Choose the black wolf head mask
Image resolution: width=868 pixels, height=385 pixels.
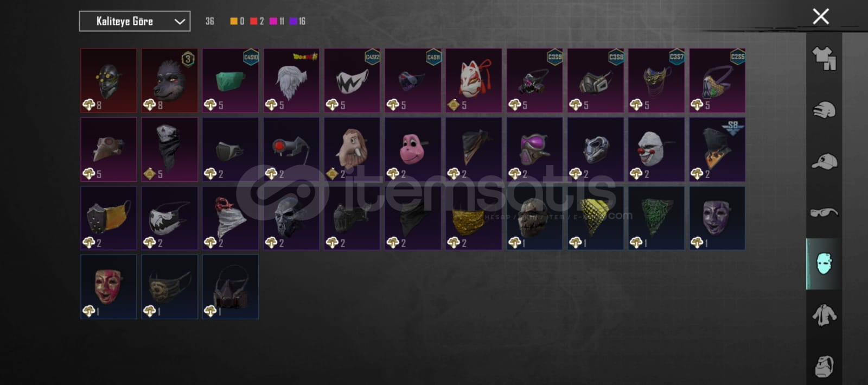pyautogui.click(x=169, y=80)
